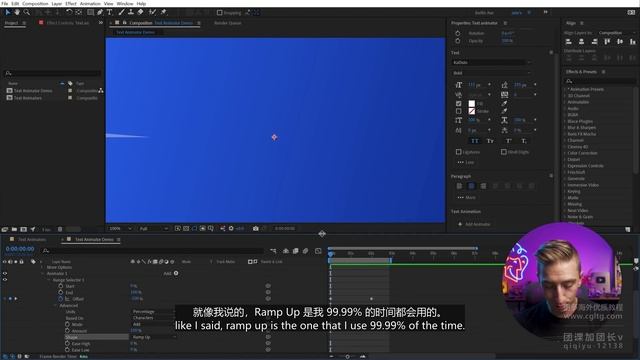This screenshot has height=360, width=640.
Task: Open the viewer resolution Full dropdown
Action: pyautogui.click(x=153, y=229)
